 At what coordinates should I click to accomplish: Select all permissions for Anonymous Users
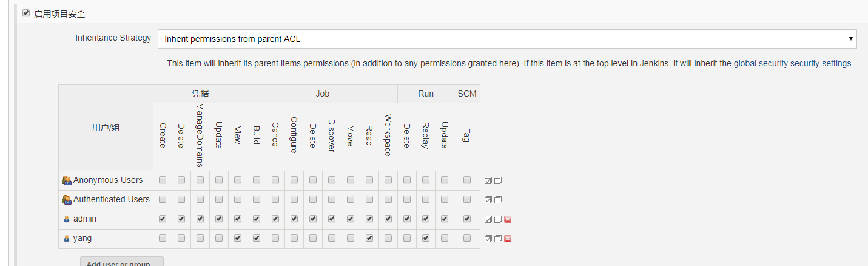click(x=488, y=180)
